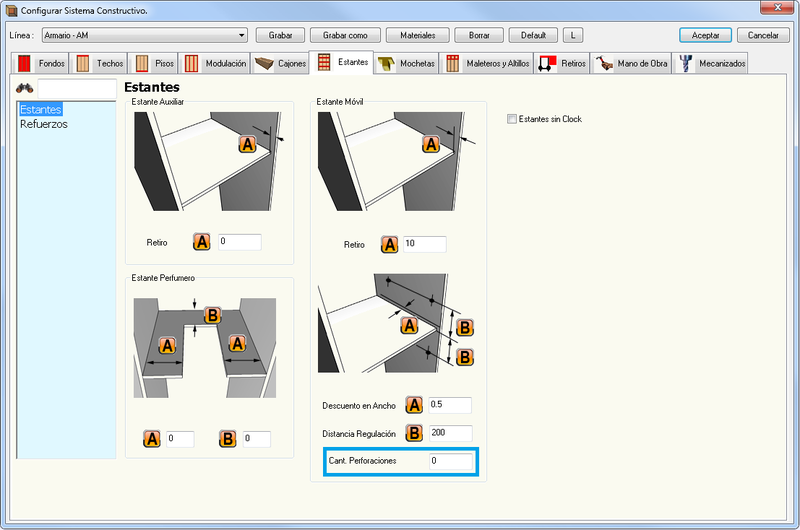Screen dimensions: 800x530
Task: Click the B badge below Estante Perfumero diagram
Action: click(x=228, y=439)
